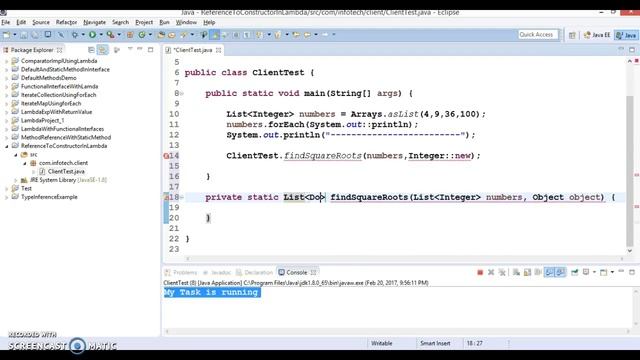Open Package Explorer view menu arrow
The image size is (640, 360).
(130, 49)
